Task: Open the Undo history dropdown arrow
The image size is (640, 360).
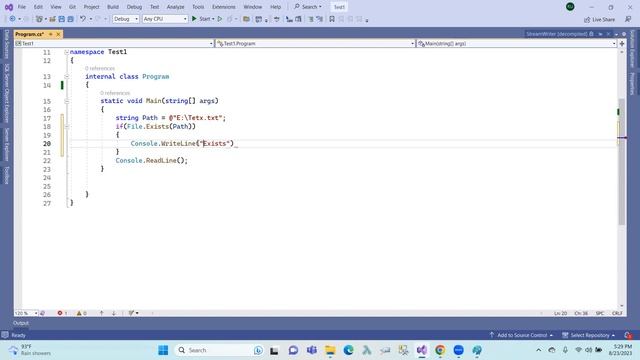Action: coord(91,19)
